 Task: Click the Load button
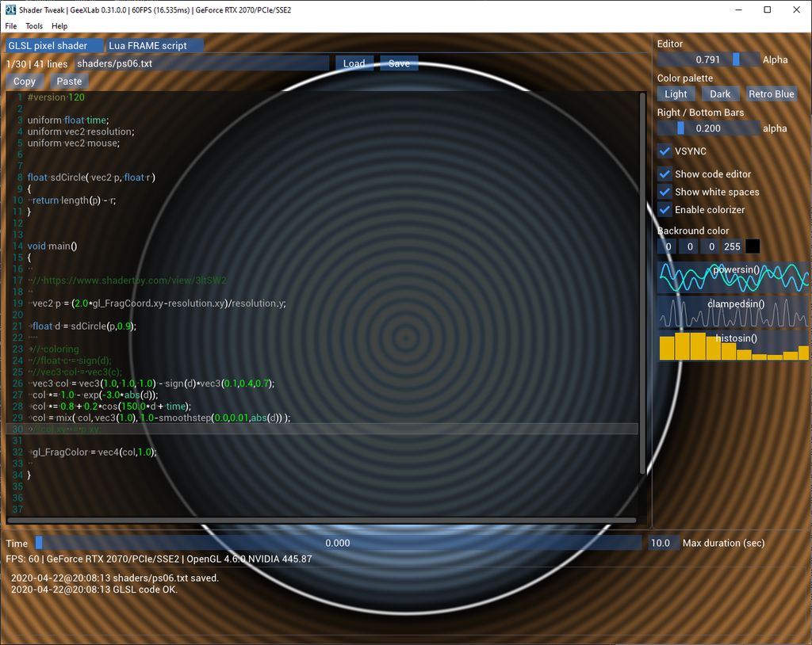[x=354, y=63]
